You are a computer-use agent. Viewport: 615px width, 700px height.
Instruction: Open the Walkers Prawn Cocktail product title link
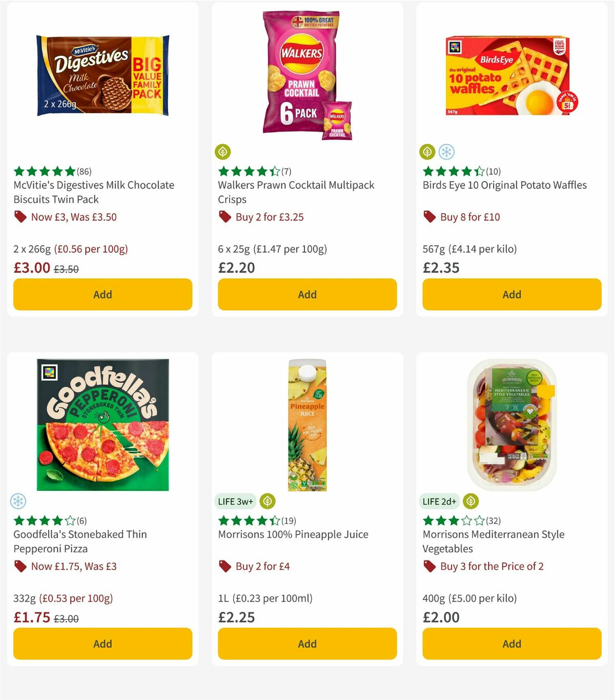pos(296,192)
